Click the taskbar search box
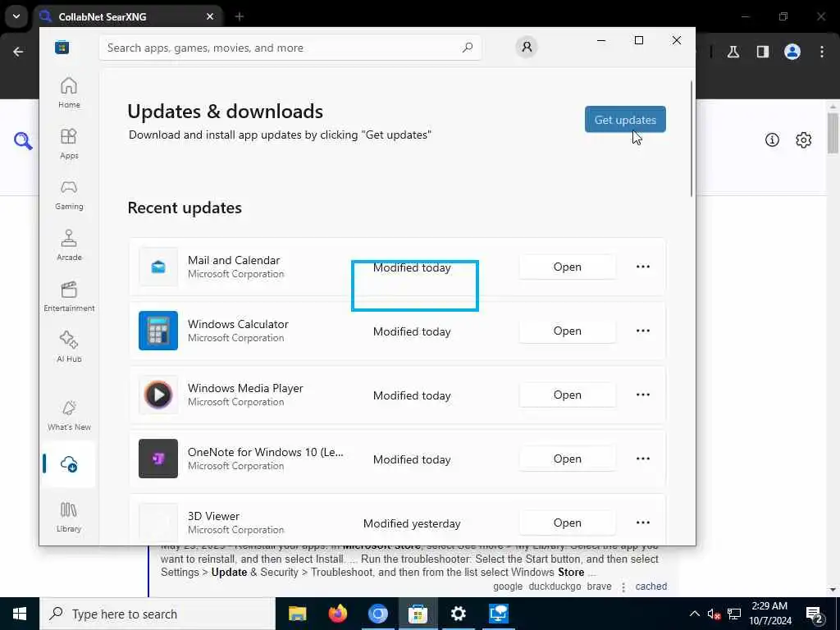The image size is (840, 630). click(x=157, y=614)
